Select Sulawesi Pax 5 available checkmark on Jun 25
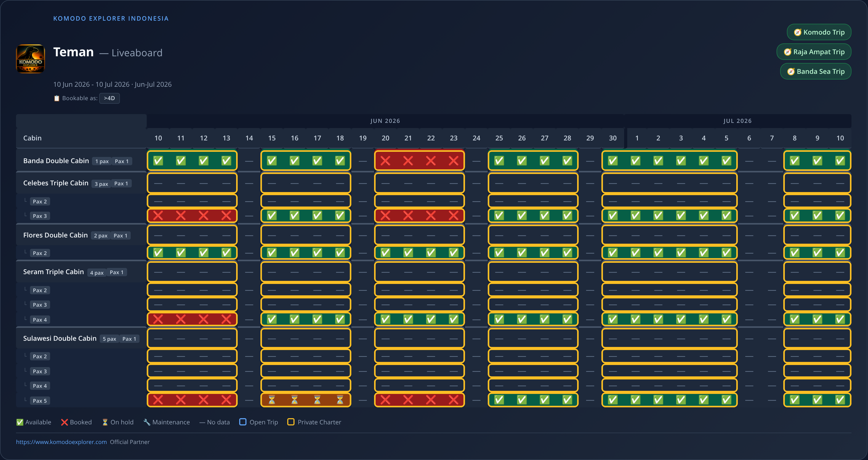 click(x=499, y=400)
